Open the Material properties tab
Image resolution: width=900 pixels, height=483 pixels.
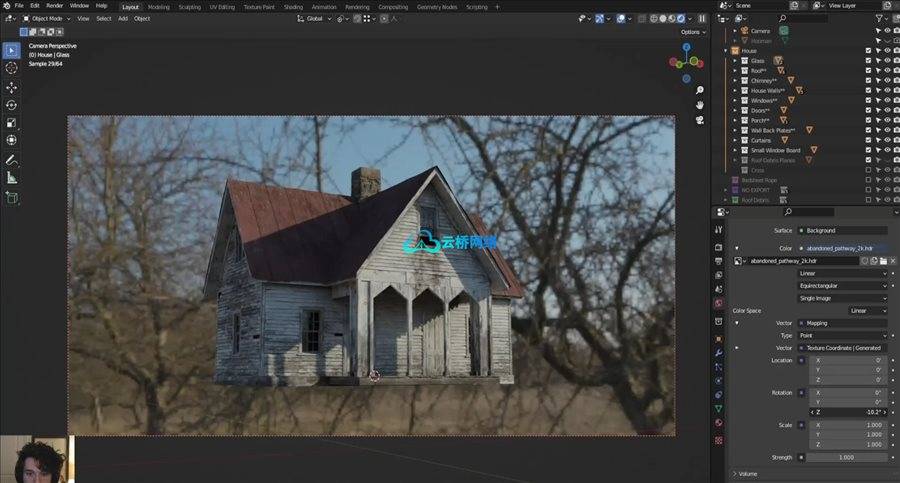click(x=719, y=423)
